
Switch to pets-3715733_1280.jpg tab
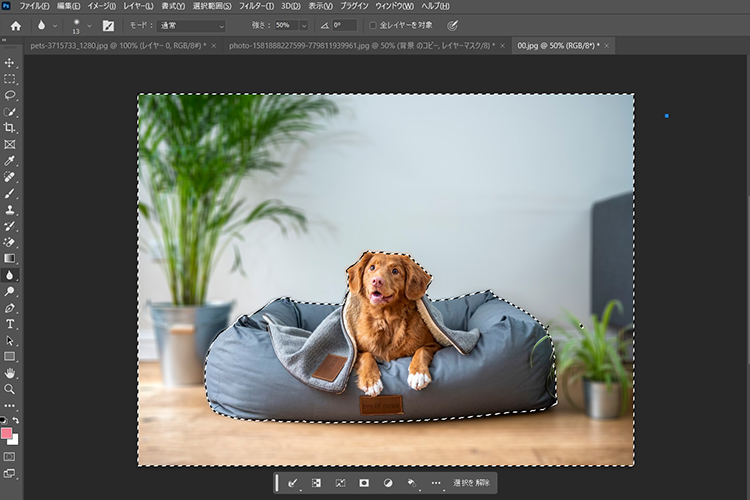(118, 46)
